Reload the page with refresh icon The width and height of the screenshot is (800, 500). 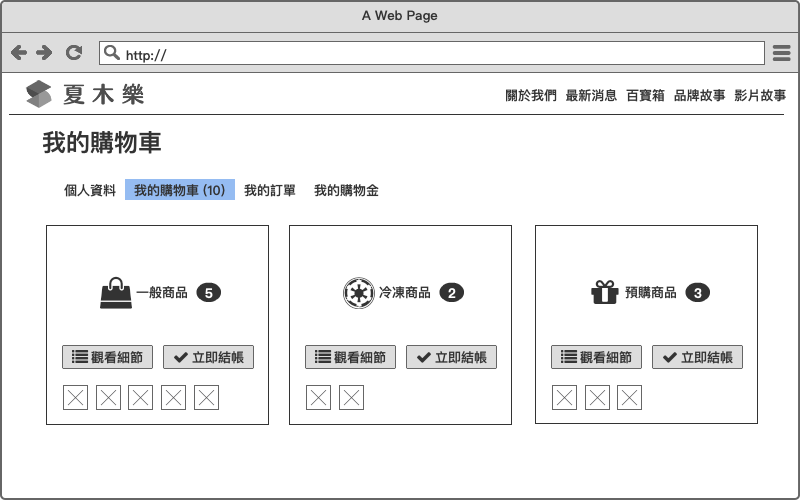[x=74, y=53]
